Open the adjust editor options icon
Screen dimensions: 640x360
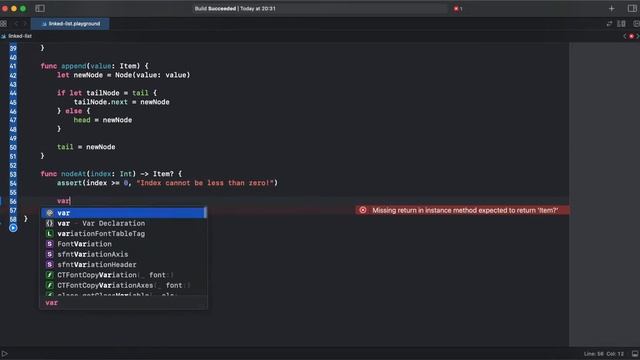(x=621, y=24)
